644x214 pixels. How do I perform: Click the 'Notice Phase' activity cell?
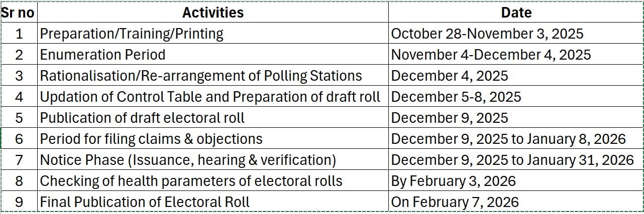tap(188, 160)
